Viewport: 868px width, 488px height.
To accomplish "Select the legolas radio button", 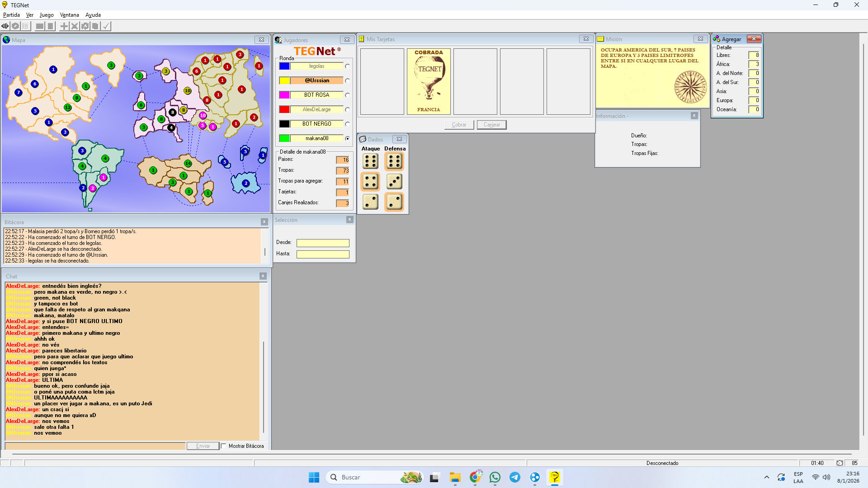I will pos(347,66).
